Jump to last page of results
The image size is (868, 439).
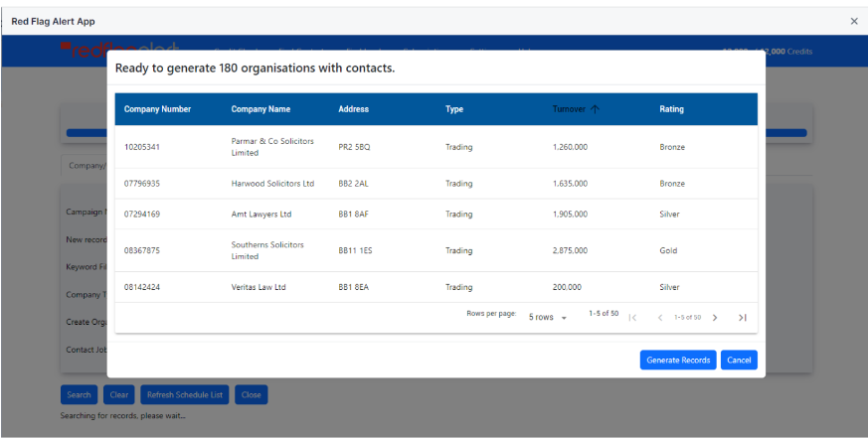[743, 318]
